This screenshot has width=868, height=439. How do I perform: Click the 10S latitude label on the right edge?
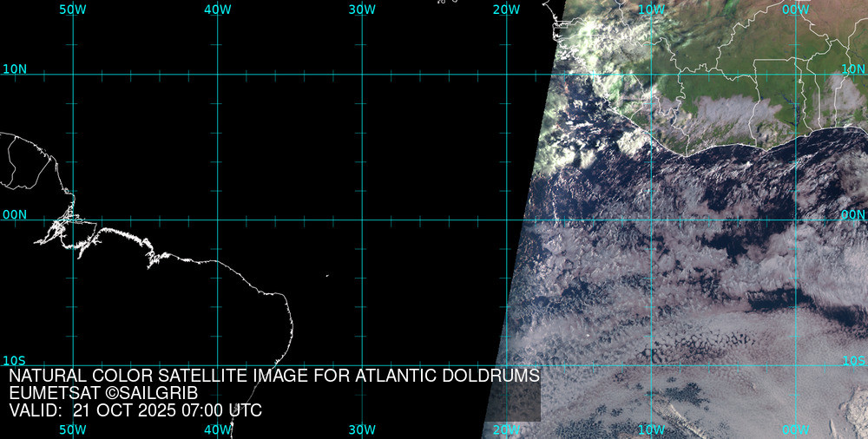854,360
